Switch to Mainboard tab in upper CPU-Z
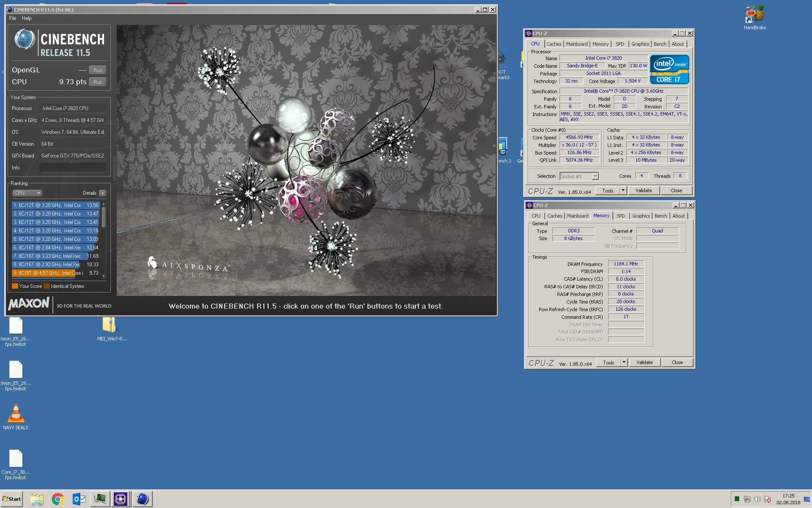Viewport: 812px width, 508px height. click(x=577, y=44)
